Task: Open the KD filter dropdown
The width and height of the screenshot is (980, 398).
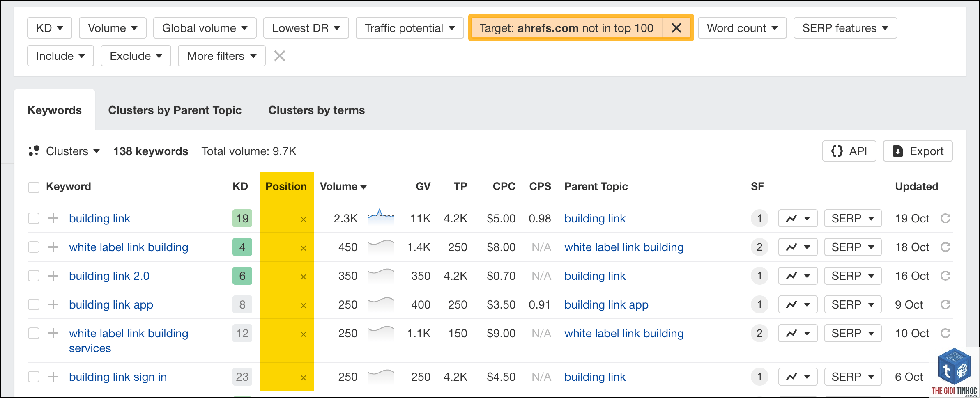Action: (50, 28)
